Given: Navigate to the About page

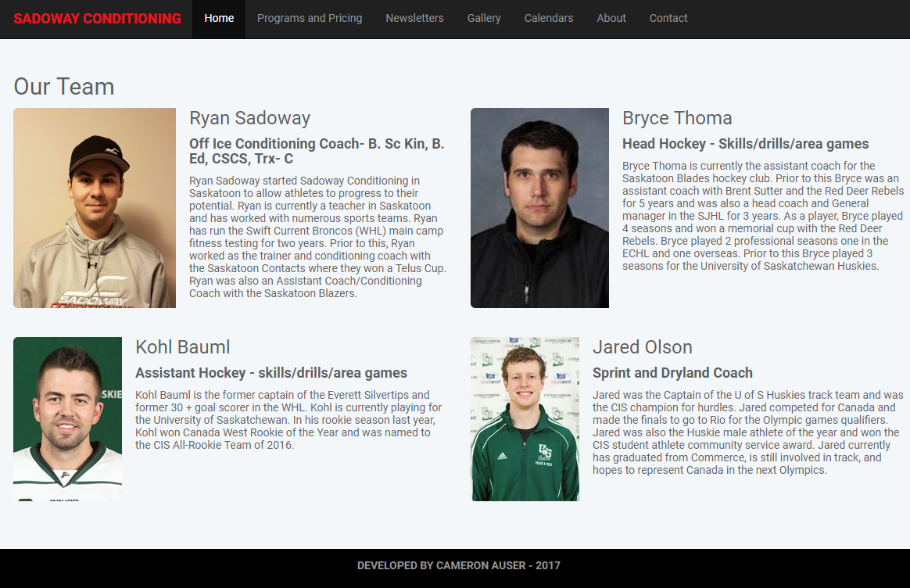Looking at the screenshot, I should pyautogui.click(x=611, y=19).
